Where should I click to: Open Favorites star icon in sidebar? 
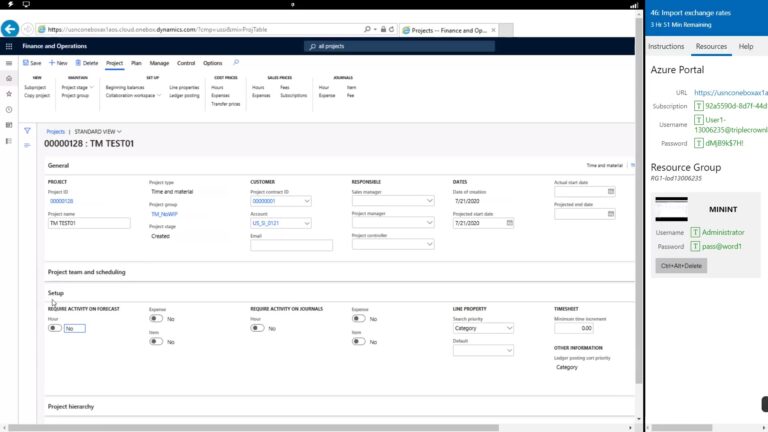(9, 94)
